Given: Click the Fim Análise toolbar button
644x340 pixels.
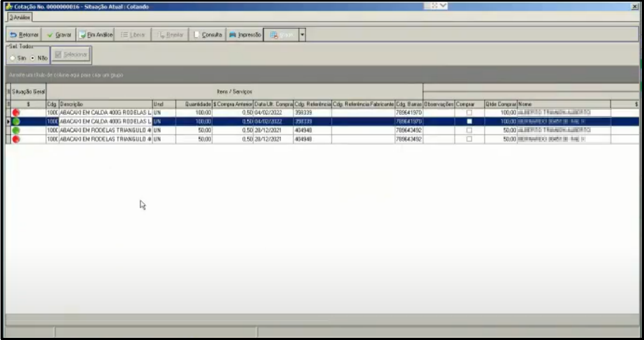Looking at the screenshot, I should click(x=95, y=35).
